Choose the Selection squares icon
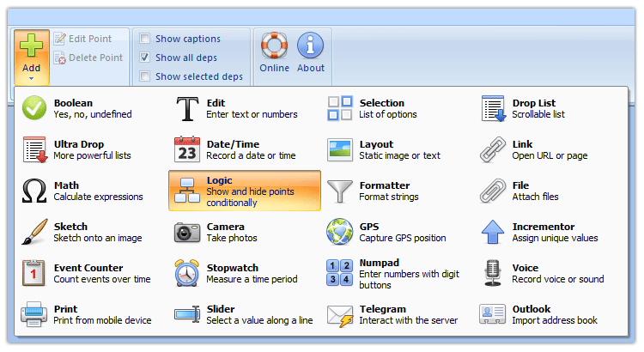The image size is (644, 352). pos(340,108)
